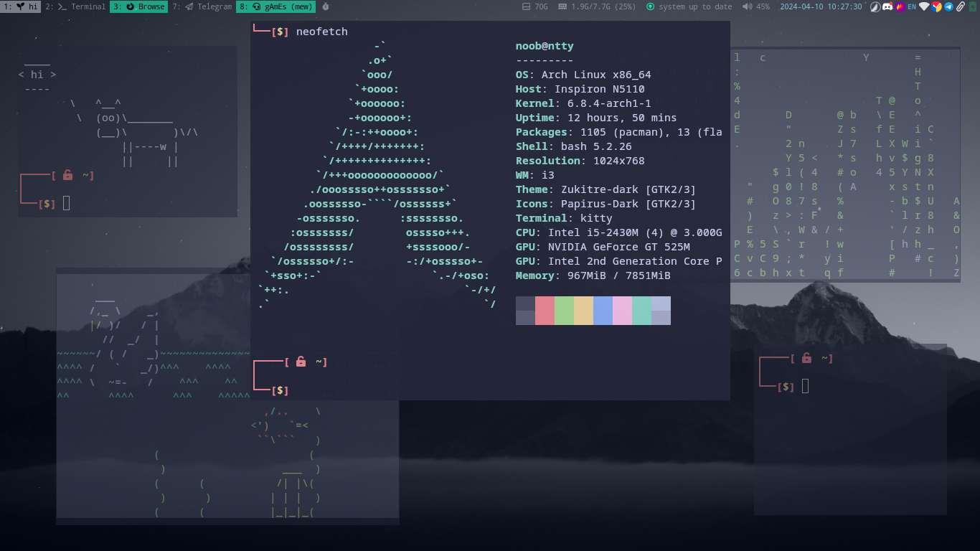Switch to workspace 2 Terminal
Image resolution: width=980 pixels, height=551 pixels.
click(x=75, y=6)
